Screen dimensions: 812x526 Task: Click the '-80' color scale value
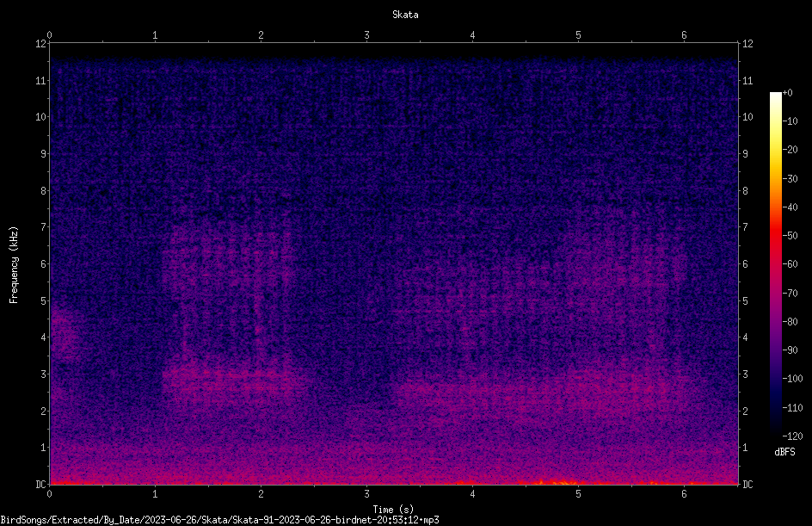[790, 321]
